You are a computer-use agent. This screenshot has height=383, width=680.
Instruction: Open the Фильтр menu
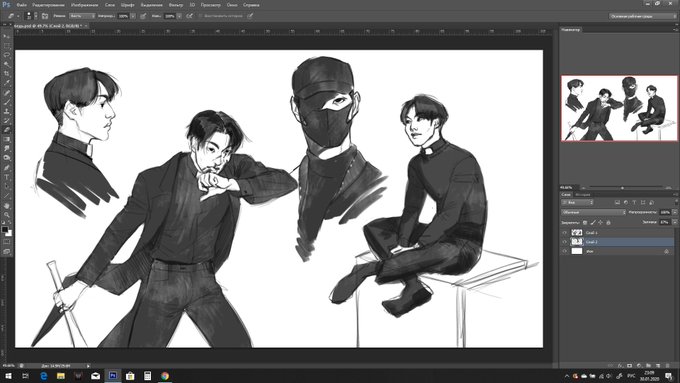pyautogui.click(x=176, y=5)
